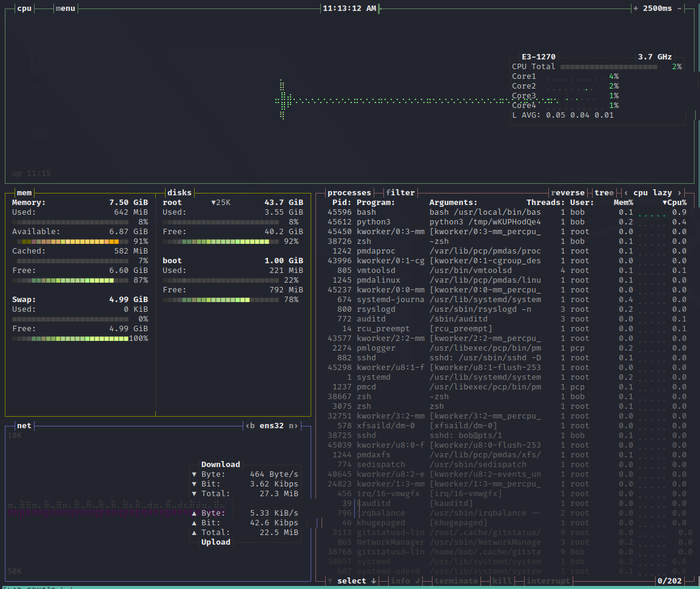Select the systemd-journa process row
The width and height of the screenshot is (700, 589).
tap(506, 299)
